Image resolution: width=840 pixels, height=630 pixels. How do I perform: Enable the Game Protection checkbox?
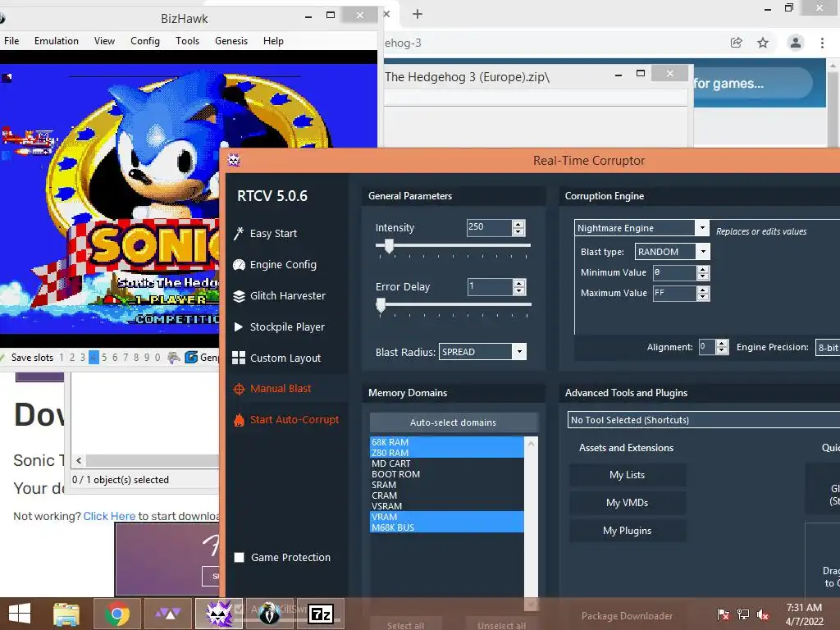tap(239, 558)
